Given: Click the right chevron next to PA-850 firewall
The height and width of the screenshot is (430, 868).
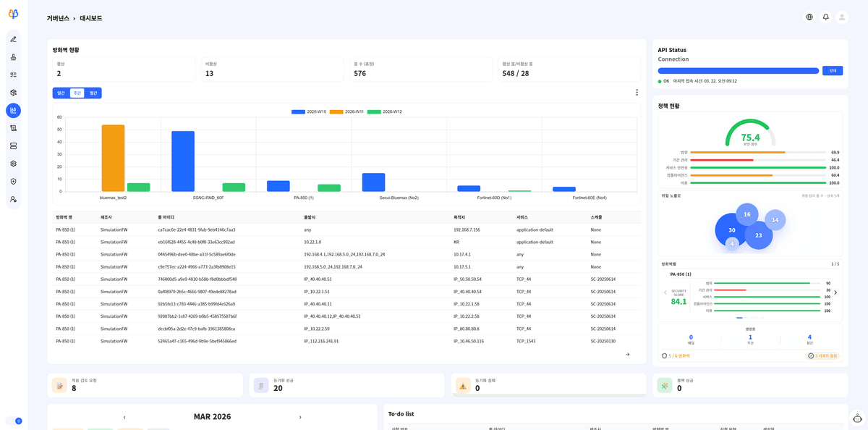Looking at the screenshot, I should 837,292.
